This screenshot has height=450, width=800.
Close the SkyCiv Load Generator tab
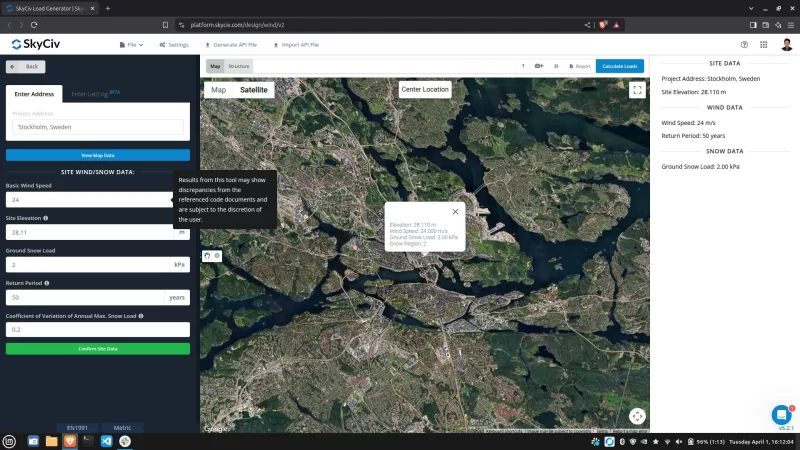coord(92,8)
